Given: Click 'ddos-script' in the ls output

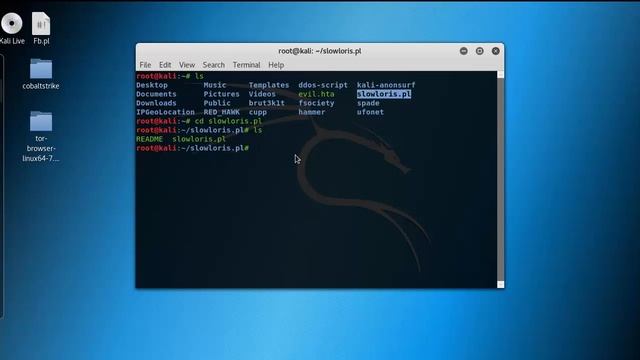Looking at the screenshot, I should (x=323, y=85).
